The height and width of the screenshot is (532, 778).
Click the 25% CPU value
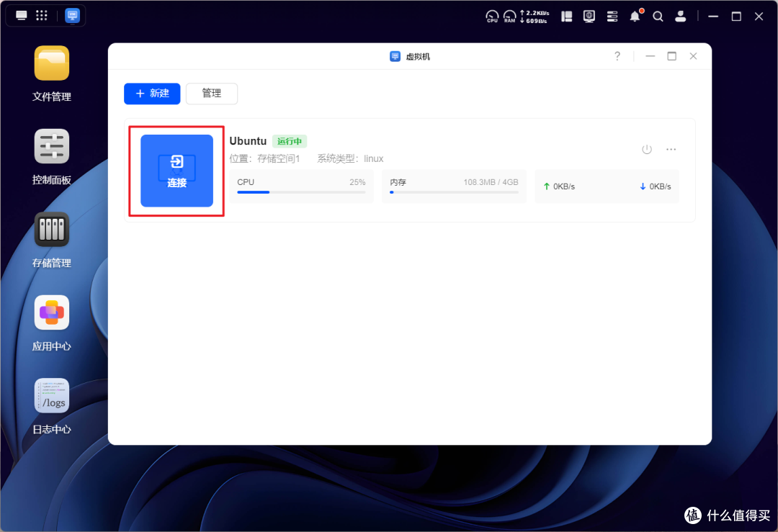click(x=357, y=182)
